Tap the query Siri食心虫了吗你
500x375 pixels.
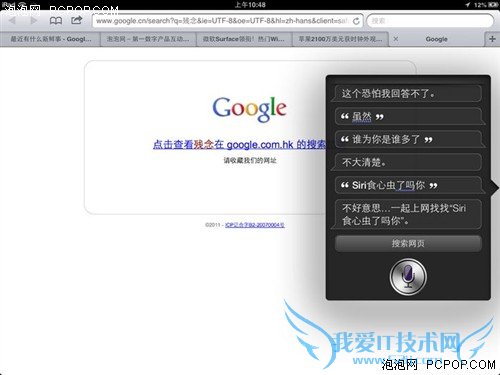[409, 185]
